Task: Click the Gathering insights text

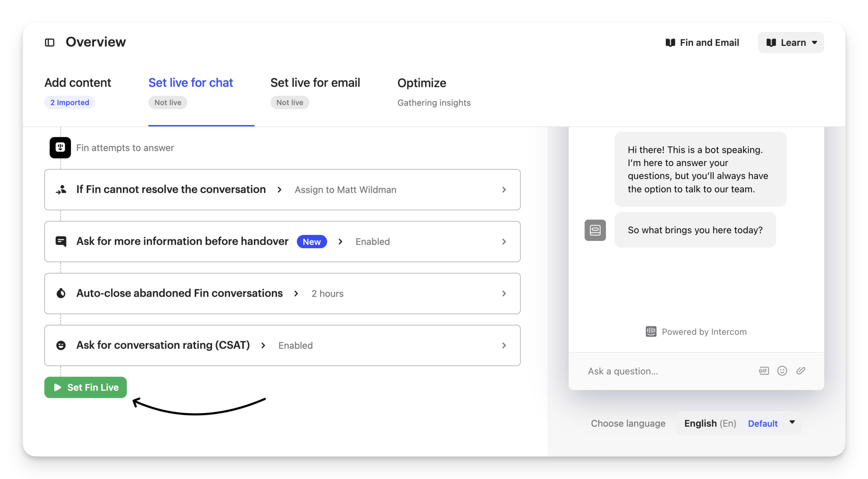Action: 434,103
